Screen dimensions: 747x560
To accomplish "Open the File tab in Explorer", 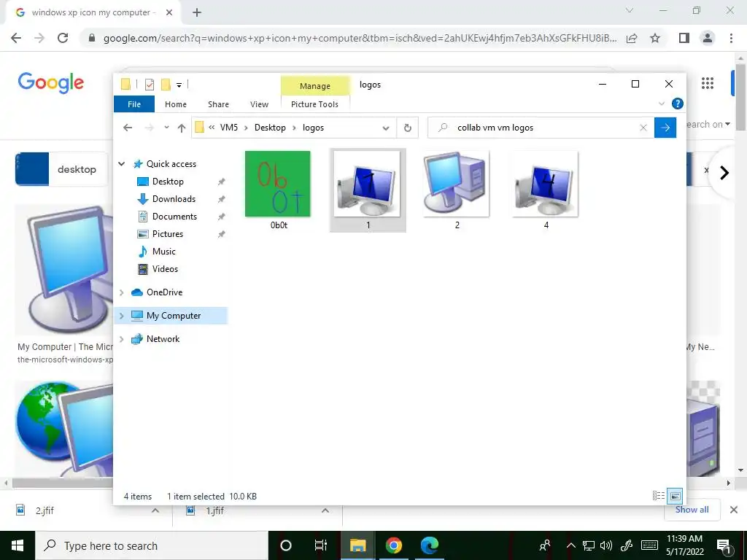I will (134, 104).
